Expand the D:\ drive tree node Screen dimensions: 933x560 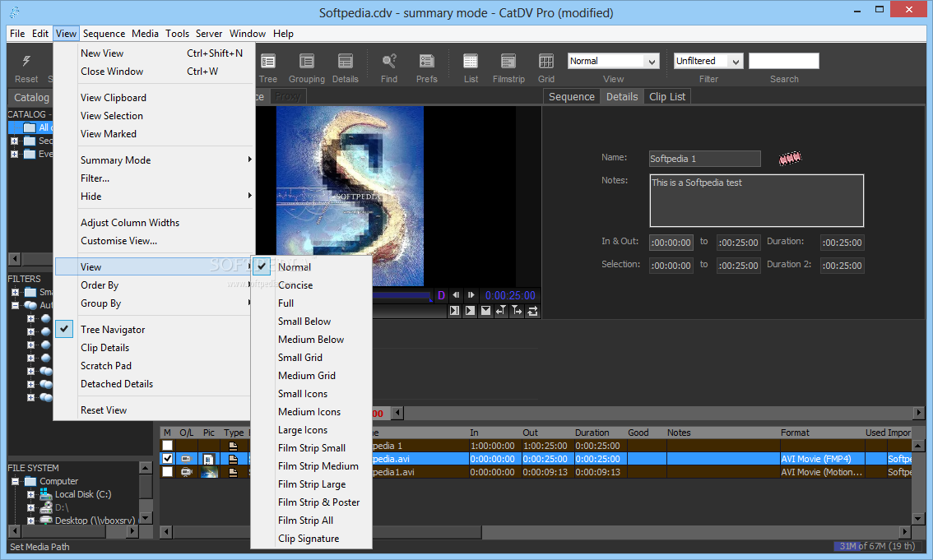(x=31, y=507)
